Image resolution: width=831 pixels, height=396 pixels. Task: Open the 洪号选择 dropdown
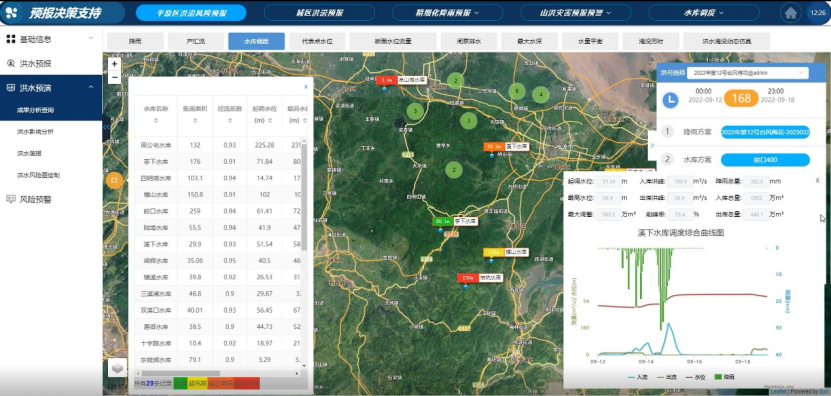click(747, 73)
